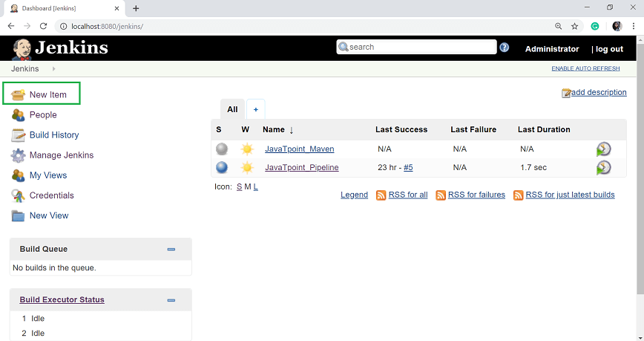
Task: Click the add description link
Action: click(599, 93)
